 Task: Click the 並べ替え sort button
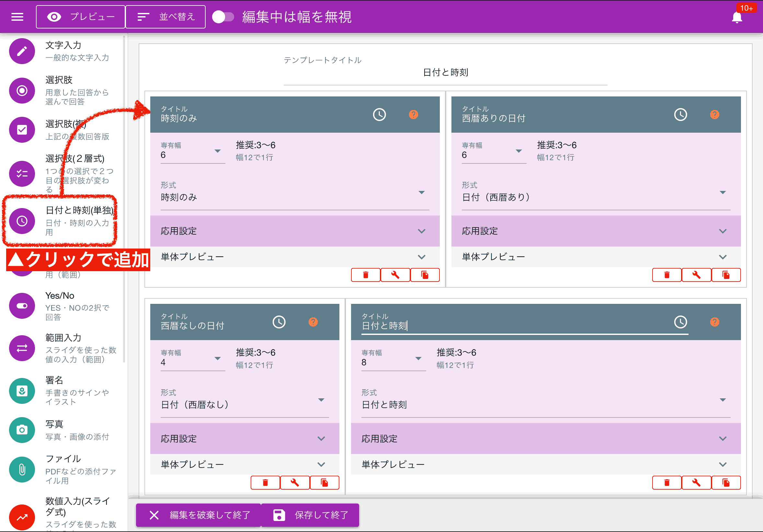click(x=165, y=16)
